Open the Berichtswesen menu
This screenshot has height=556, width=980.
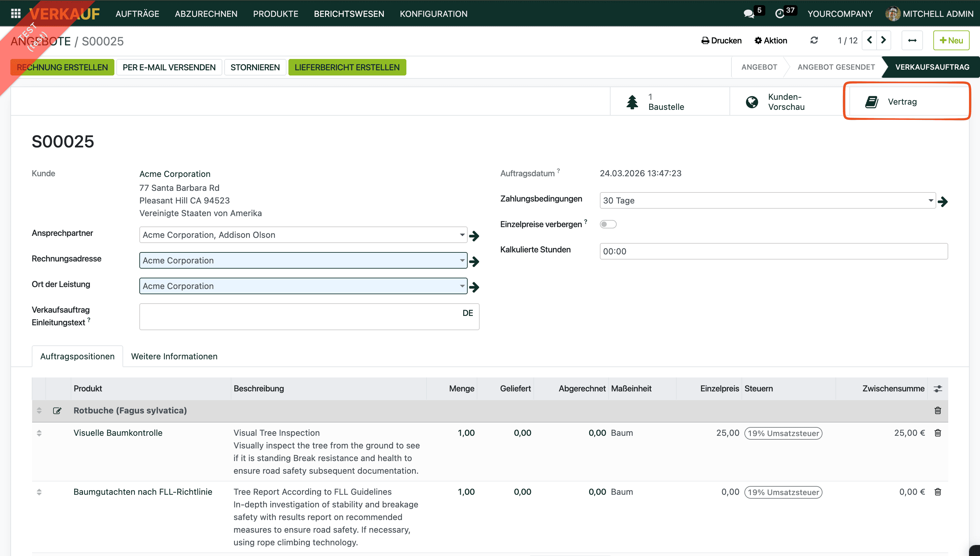(349, 14)
